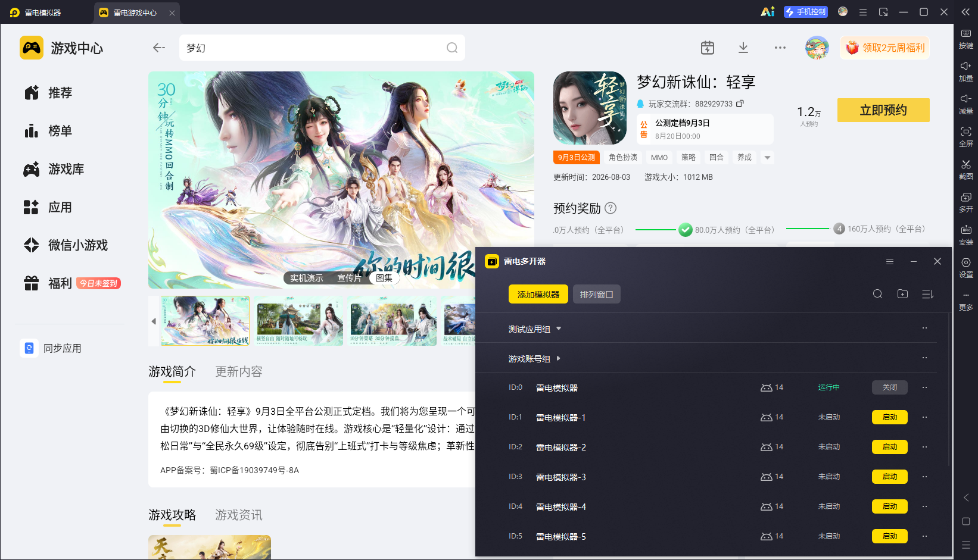The image size is (978, 560).
Task: Click the Android home square in right sidebar
Action: coord(966,521)
